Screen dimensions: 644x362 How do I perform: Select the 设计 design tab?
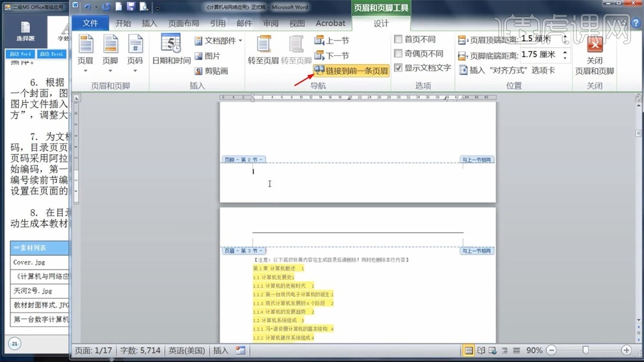tap(381, 24)
